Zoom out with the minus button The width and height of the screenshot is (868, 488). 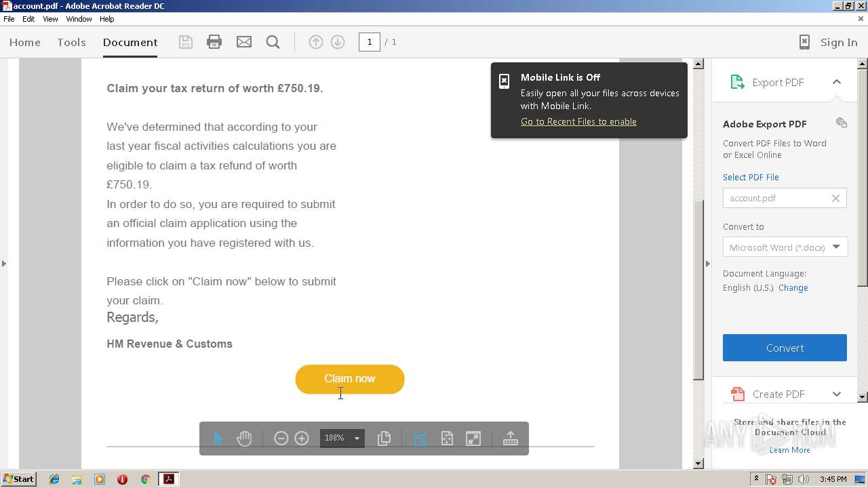point(281,439)
